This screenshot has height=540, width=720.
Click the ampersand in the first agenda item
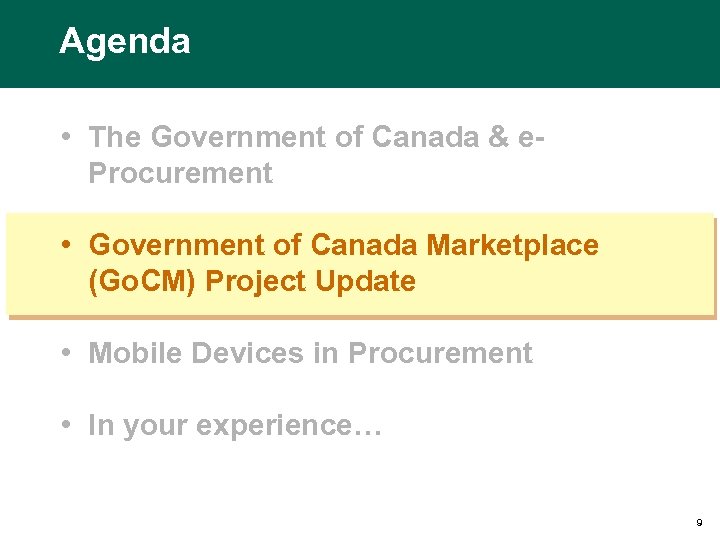coord(499,137)
